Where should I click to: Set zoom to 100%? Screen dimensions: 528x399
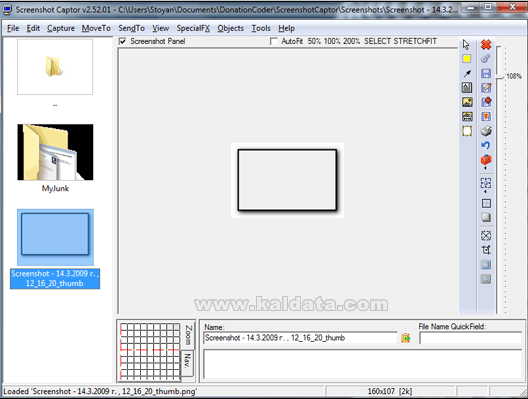point(332,41)
